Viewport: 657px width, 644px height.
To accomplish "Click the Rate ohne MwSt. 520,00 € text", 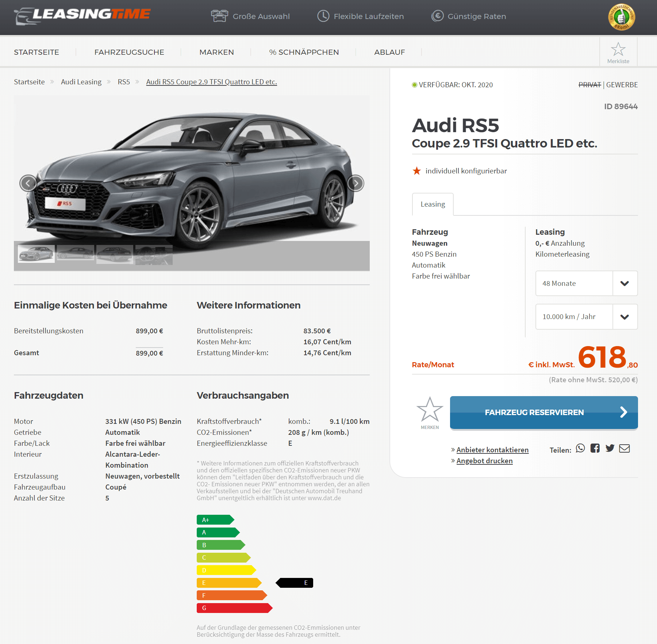I will (x=593, y=380).
